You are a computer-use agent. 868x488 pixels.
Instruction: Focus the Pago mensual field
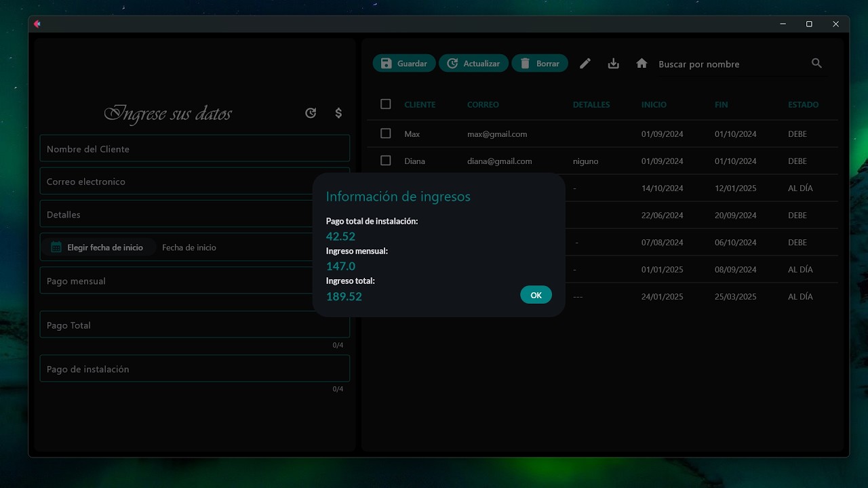pyautogui.click(x=195, y=281)
